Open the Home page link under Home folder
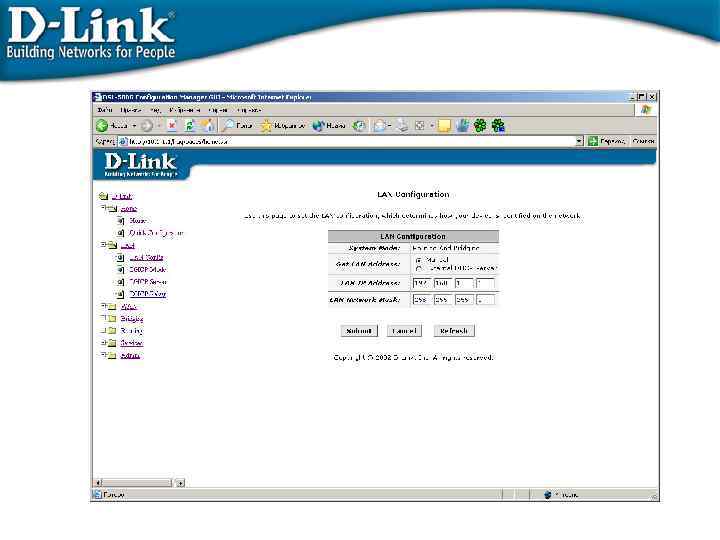Image resolution: width=720 pixels, height=540 pixels. 138,220
